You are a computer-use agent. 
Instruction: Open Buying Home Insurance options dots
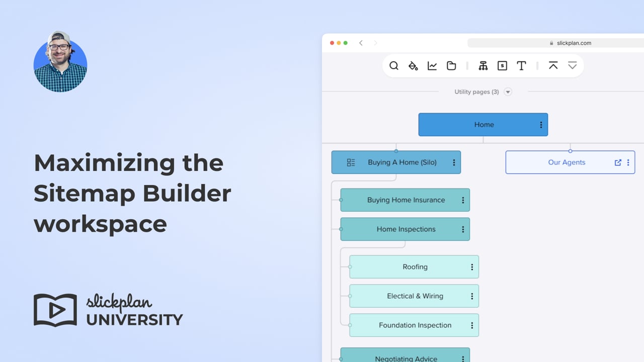pos(463,200)
